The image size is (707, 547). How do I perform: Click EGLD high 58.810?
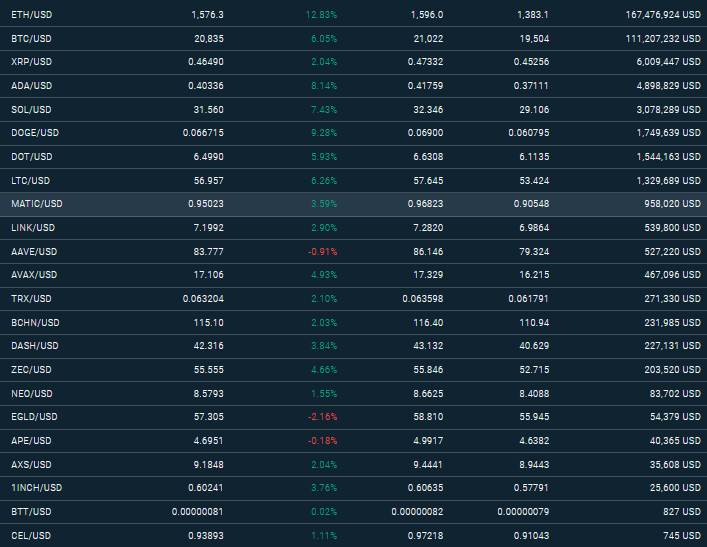428,417
